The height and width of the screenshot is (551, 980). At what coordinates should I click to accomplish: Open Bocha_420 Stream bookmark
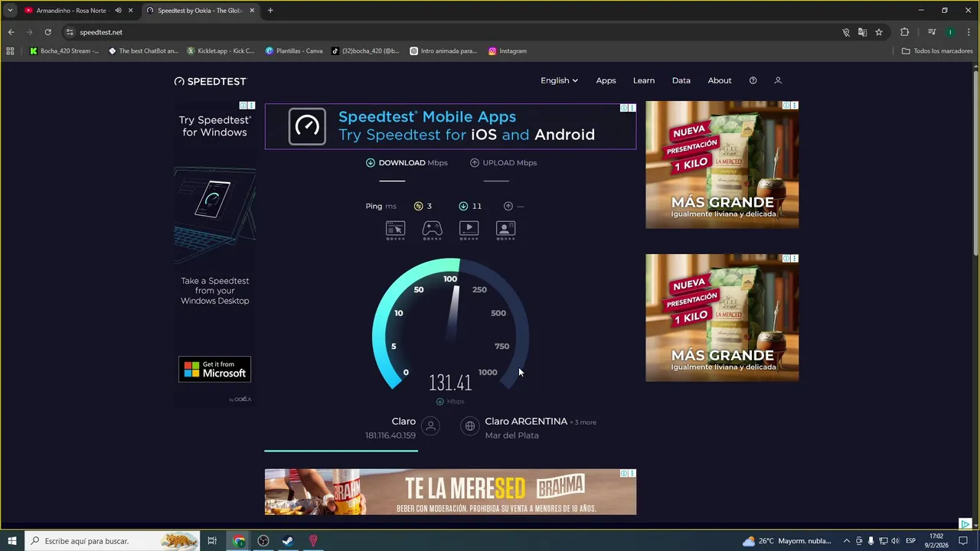click(x=64, y=51)
